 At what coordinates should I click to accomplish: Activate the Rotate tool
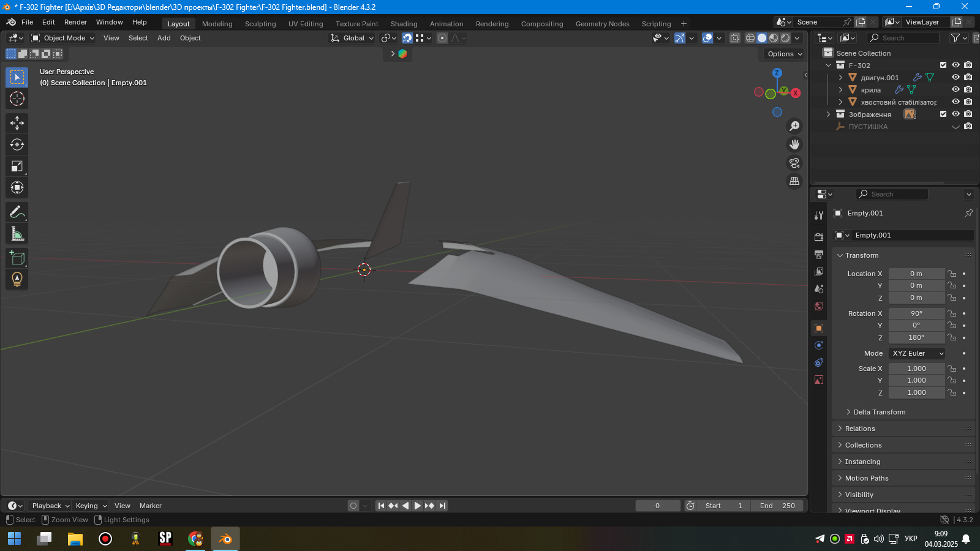(17, 144)
